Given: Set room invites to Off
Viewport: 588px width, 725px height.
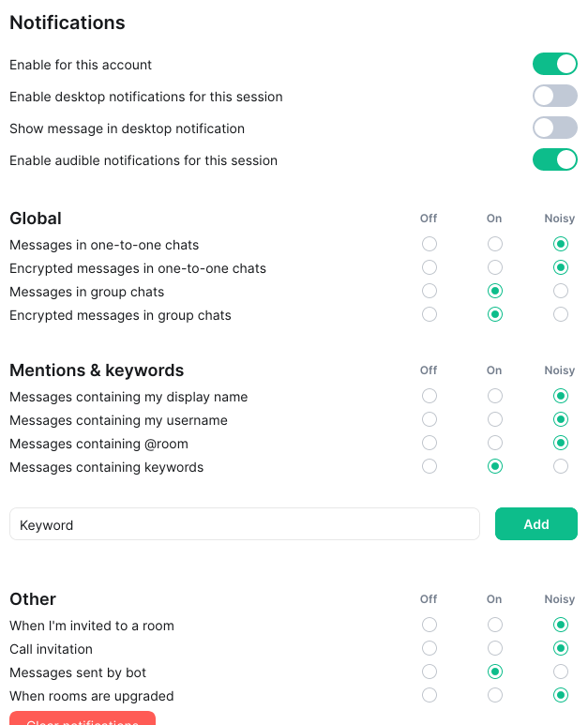Looking at the screenshot, I should tap(430, 625).
